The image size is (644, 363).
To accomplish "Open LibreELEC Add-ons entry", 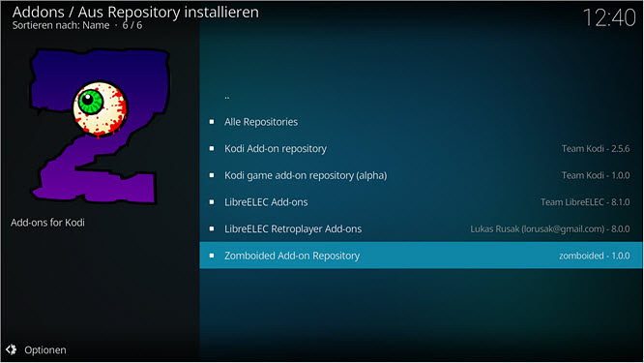I will (x=422, y=202).
